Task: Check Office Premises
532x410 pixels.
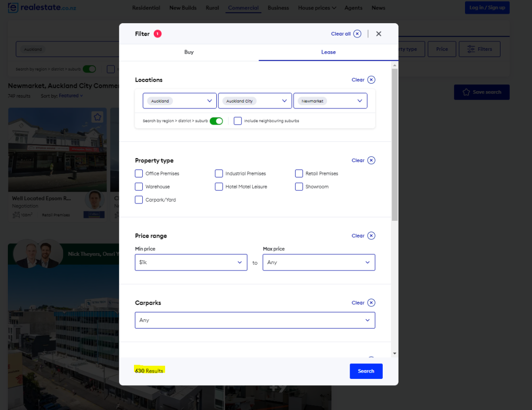Action: (x=139, y=173)
